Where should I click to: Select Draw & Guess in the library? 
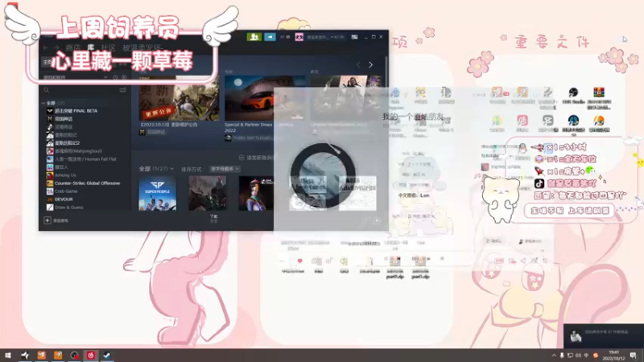tap(65, 208)
